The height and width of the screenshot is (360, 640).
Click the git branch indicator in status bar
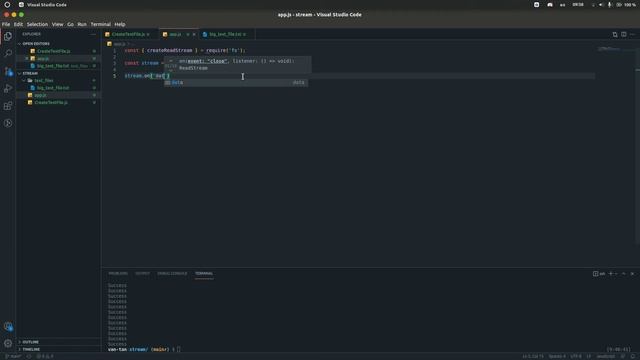[x=13, y=356]
